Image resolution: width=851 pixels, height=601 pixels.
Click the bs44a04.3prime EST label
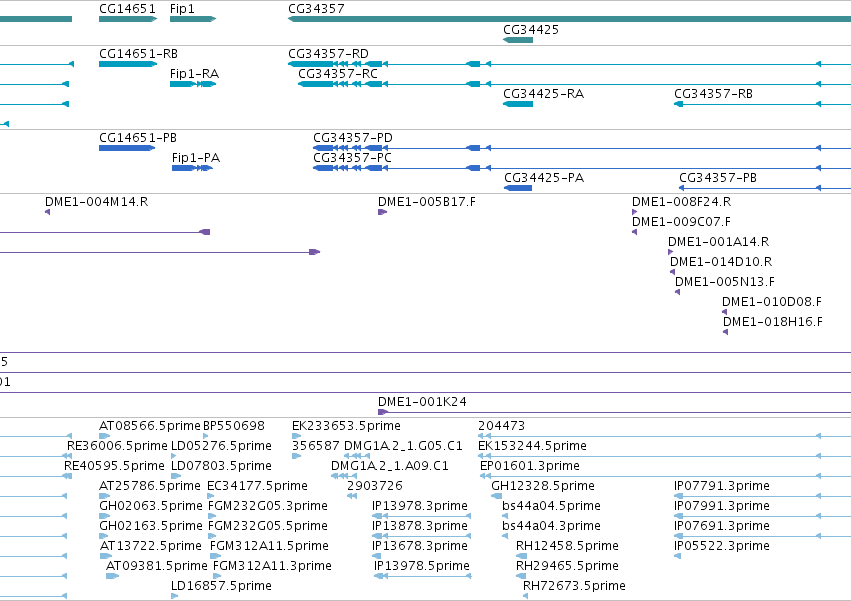551,526
